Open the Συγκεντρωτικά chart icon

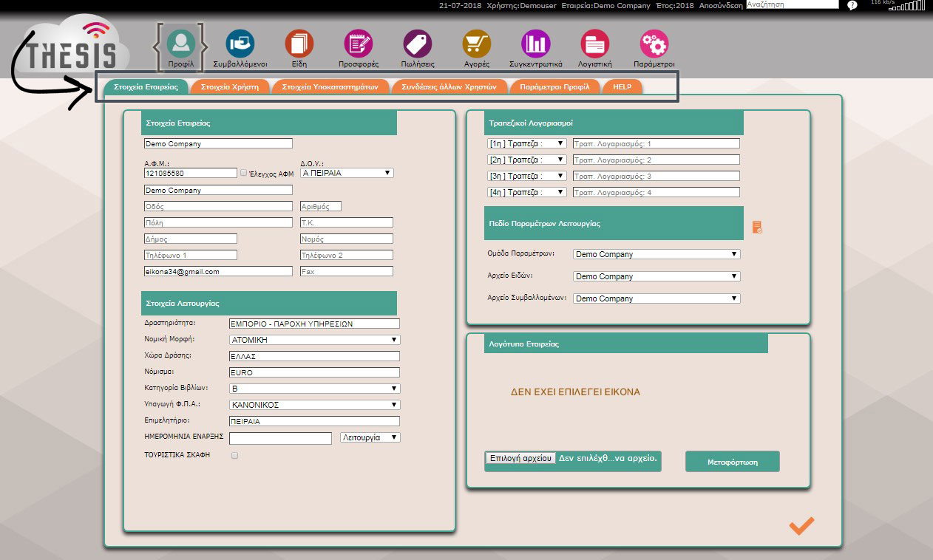[536, 44]
